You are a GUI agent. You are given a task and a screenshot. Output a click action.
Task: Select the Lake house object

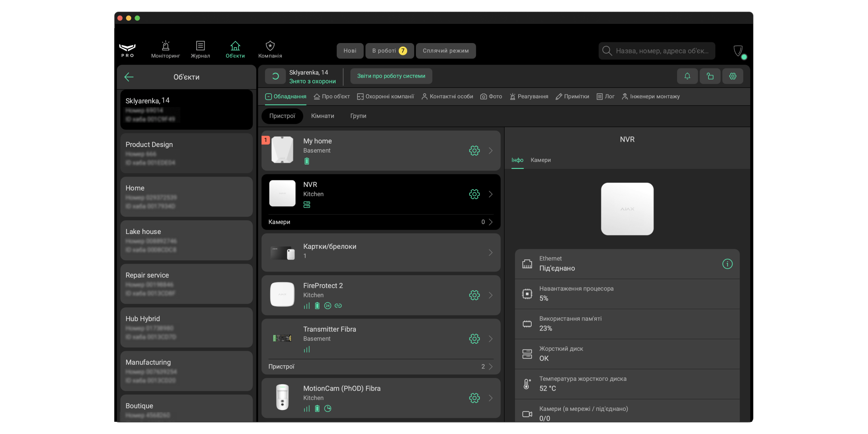[x=187, y=241]
